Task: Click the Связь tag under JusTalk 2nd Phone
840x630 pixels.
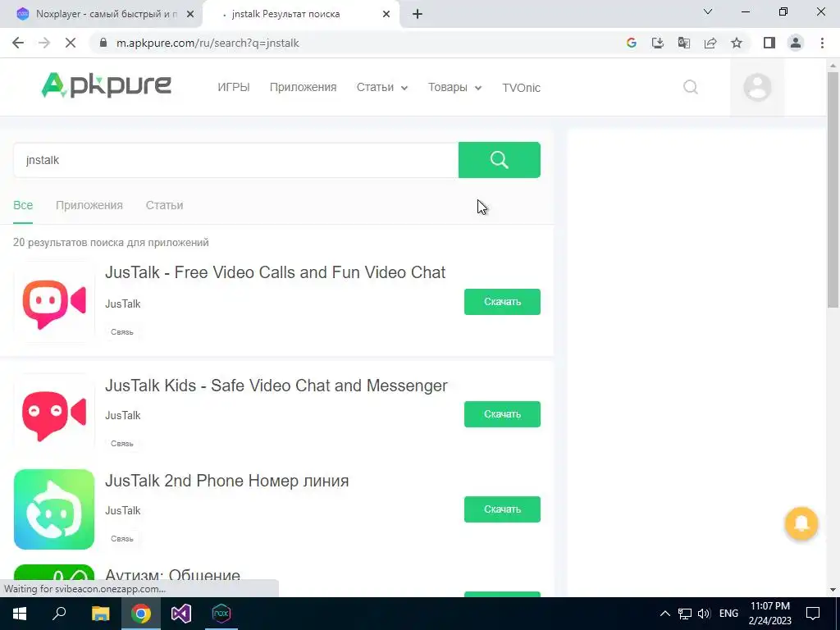Action: coord(121,539)
